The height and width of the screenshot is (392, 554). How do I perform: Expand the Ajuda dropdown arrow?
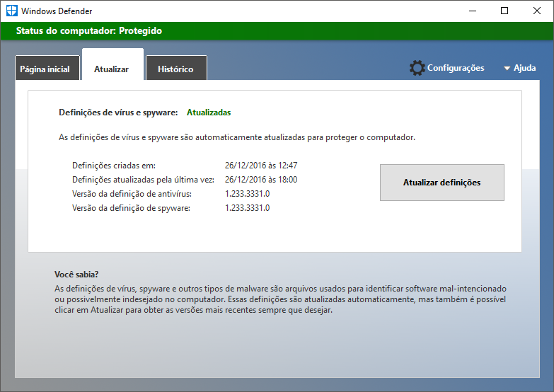(507, 68)
